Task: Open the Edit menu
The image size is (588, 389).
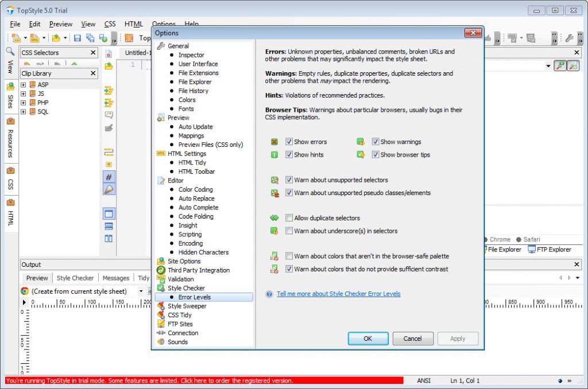Action: click(x=34, y=24)
